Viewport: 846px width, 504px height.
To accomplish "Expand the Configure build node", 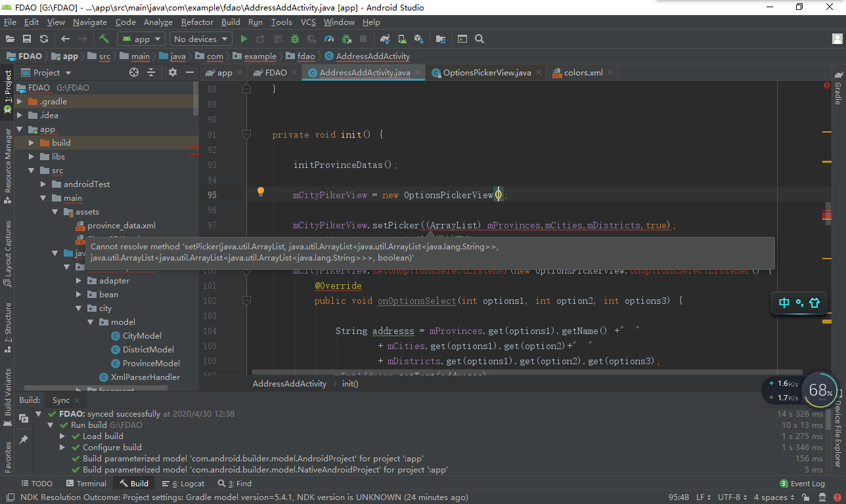I will (x=62, y=448).
